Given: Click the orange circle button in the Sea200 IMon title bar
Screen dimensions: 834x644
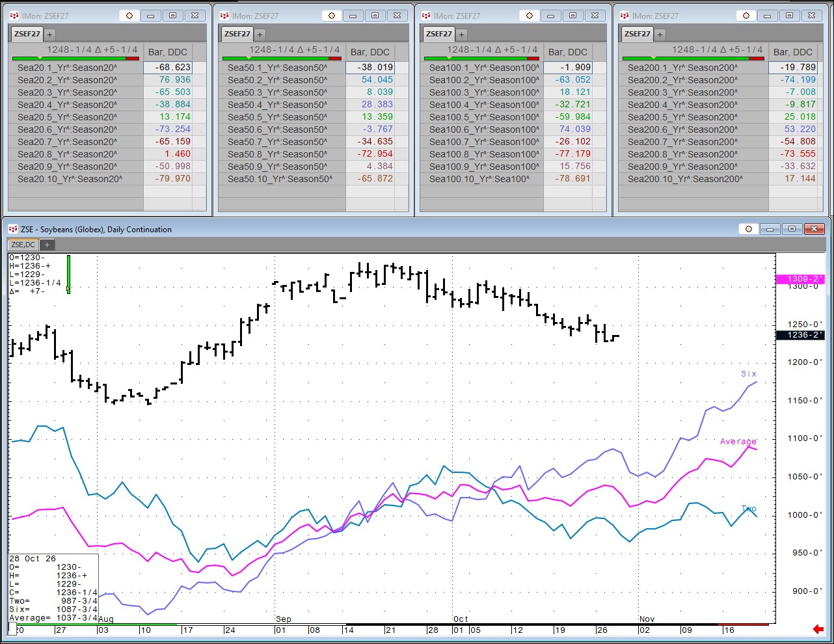Looking at the screenshot, I should point(746,16).
